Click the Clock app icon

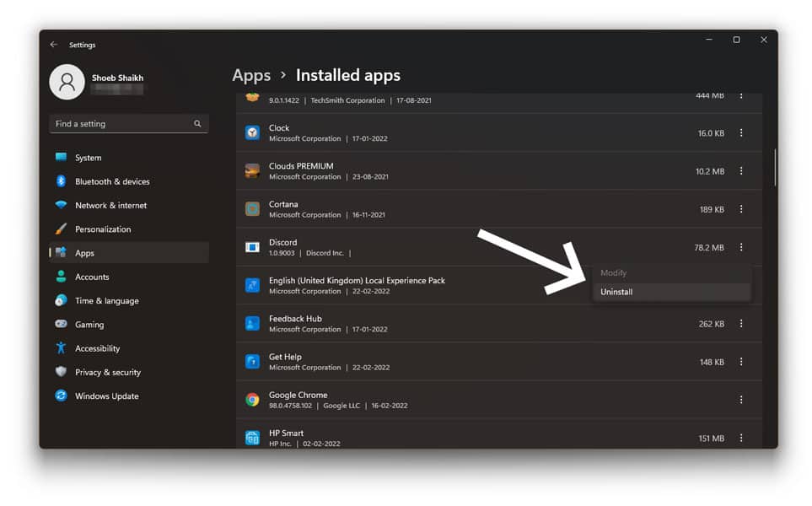(x=252, y=132)
